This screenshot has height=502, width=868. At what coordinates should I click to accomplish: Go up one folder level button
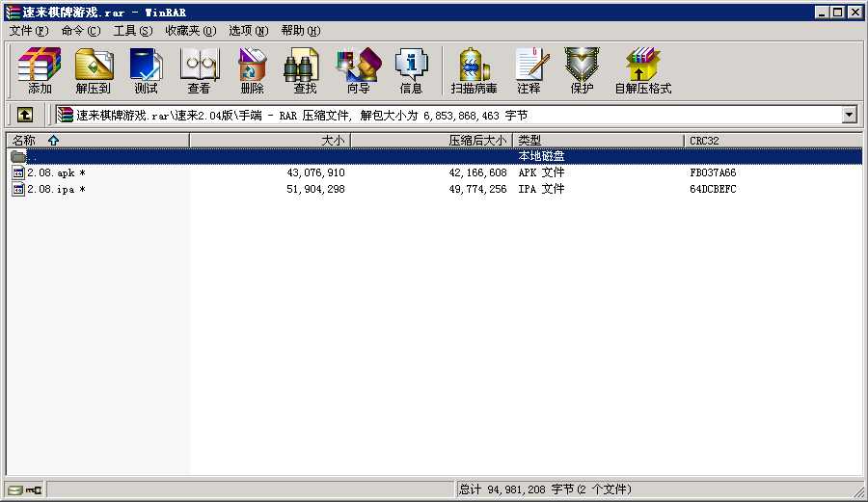pyautogui.click(x=24, y=115)
